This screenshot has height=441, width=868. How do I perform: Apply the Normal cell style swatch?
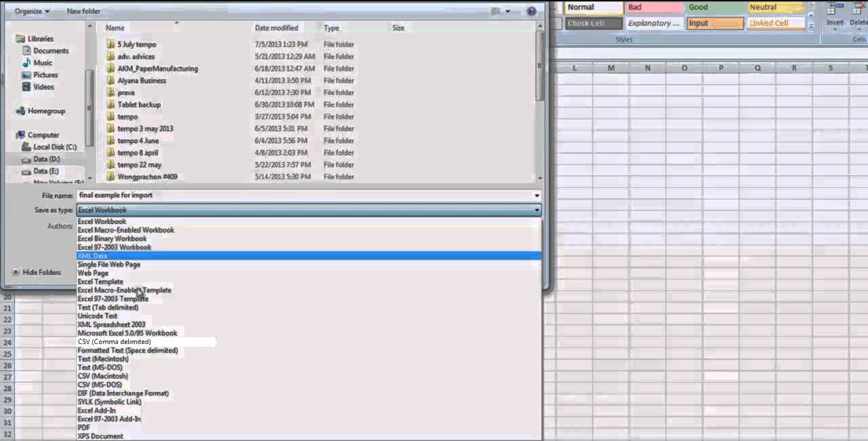point(594,7)
